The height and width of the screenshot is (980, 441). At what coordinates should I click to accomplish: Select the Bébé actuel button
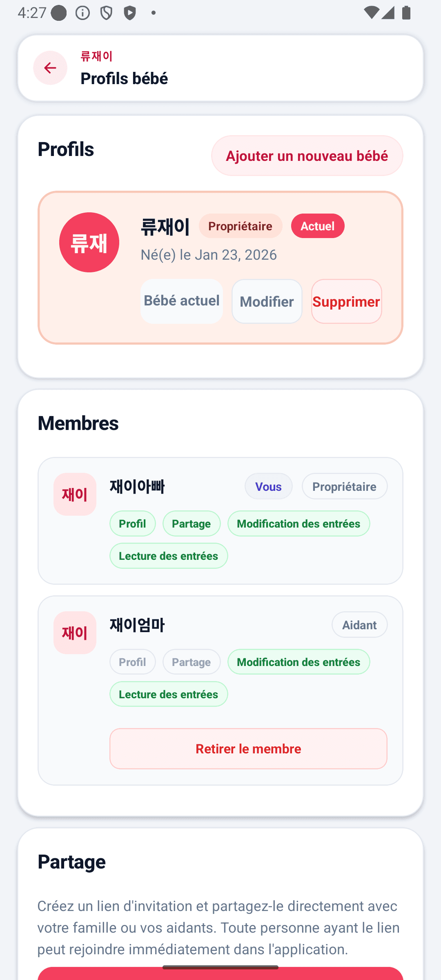point(182,301)
